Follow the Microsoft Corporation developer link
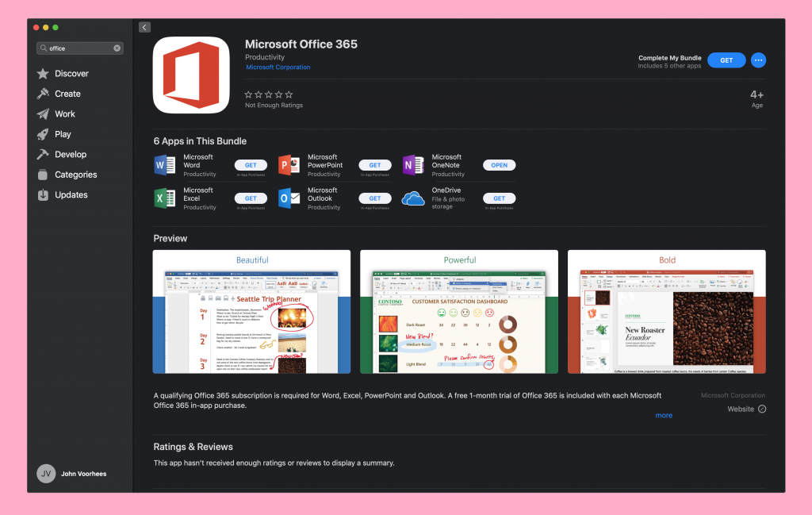 click(x=278, y=67)
